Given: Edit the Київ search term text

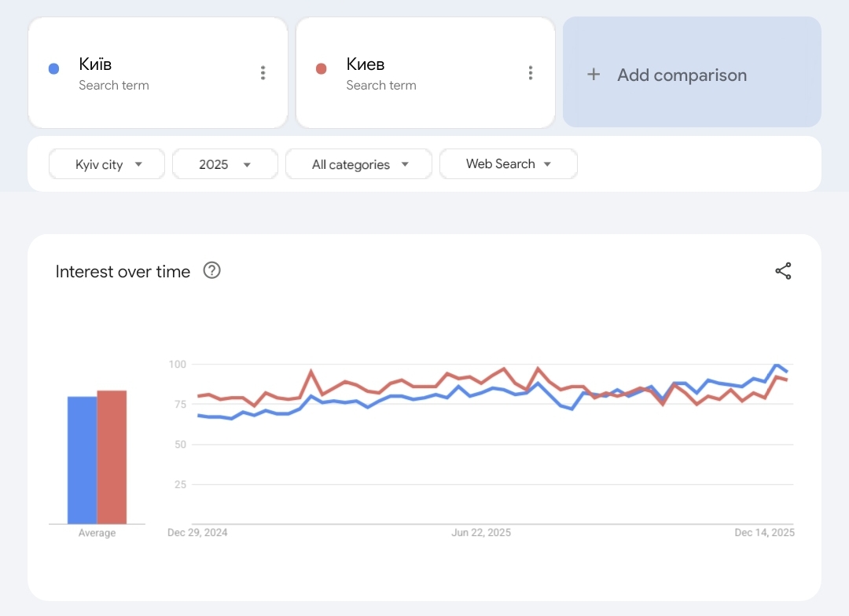Looking at the screenshot, I should point(95,64).
